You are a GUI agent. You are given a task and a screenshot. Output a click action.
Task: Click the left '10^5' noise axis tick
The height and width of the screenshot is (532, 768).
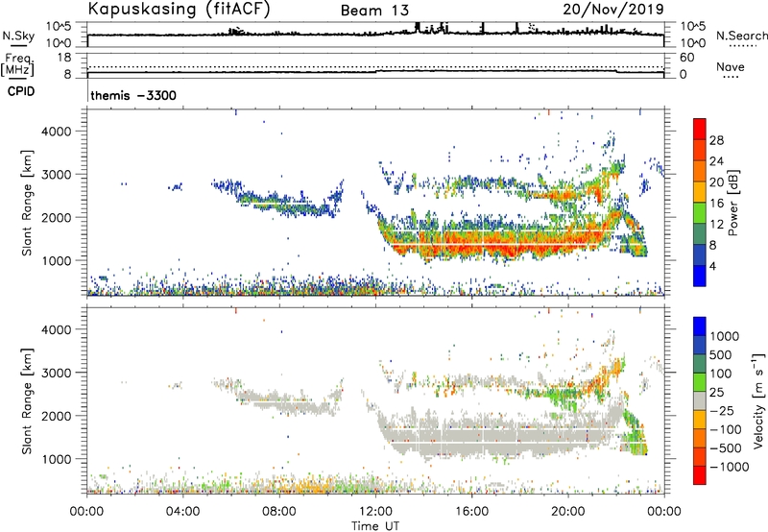pyautogui.click(x=59, y=27)
